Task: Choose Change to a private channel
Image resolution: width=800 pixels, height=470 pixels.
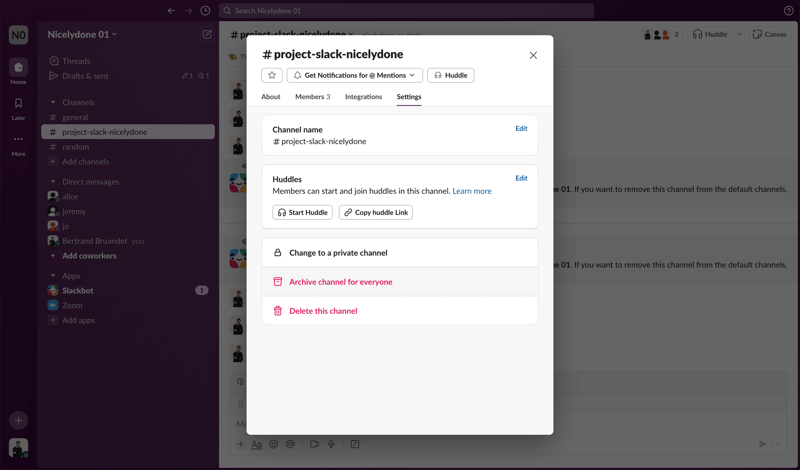Action: tap(399, 253)
